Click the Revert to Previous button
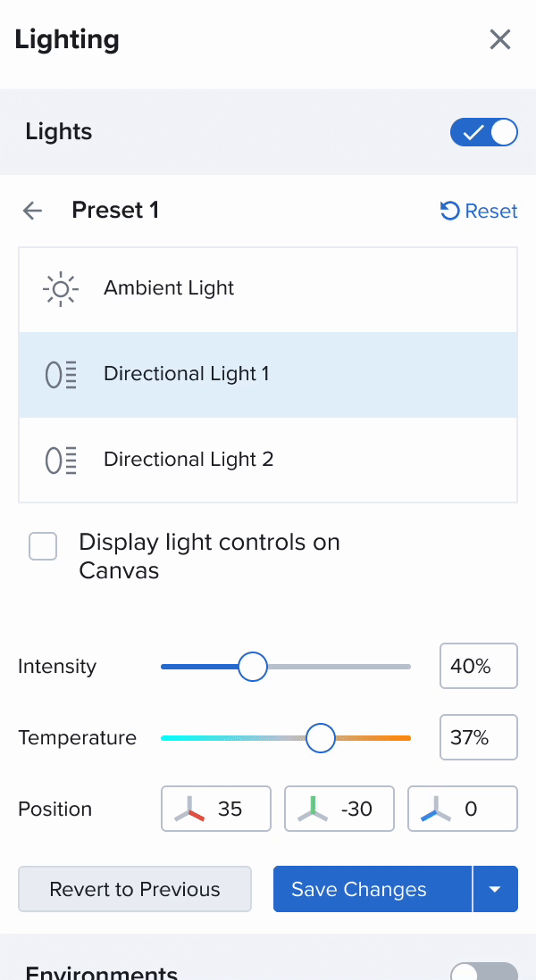 135,889
